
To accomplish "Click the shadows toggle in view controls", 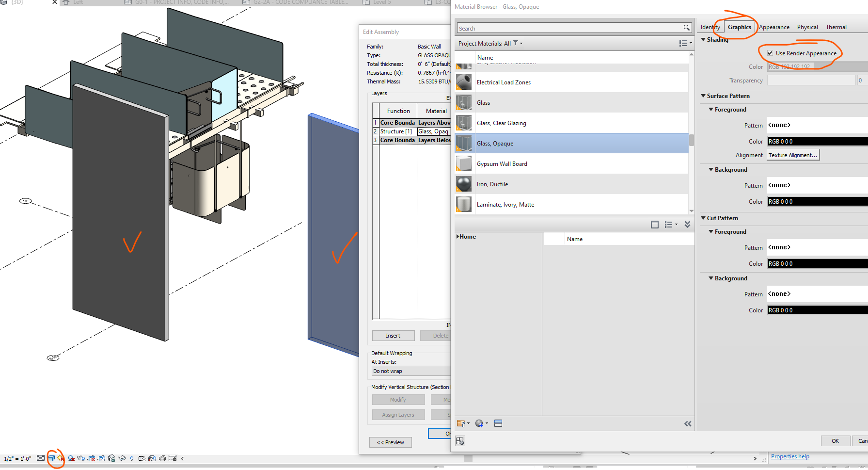I will [x=71, y=458].
